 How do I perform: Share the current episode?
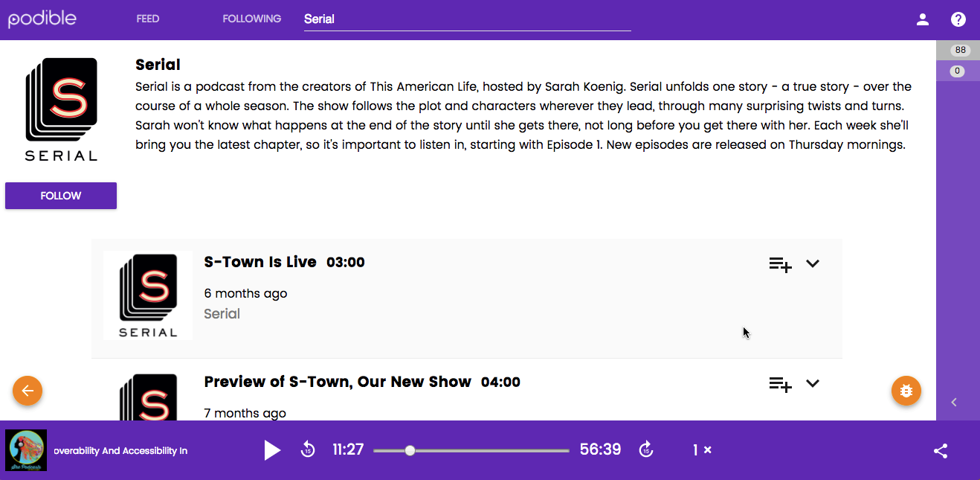[941, 450]
